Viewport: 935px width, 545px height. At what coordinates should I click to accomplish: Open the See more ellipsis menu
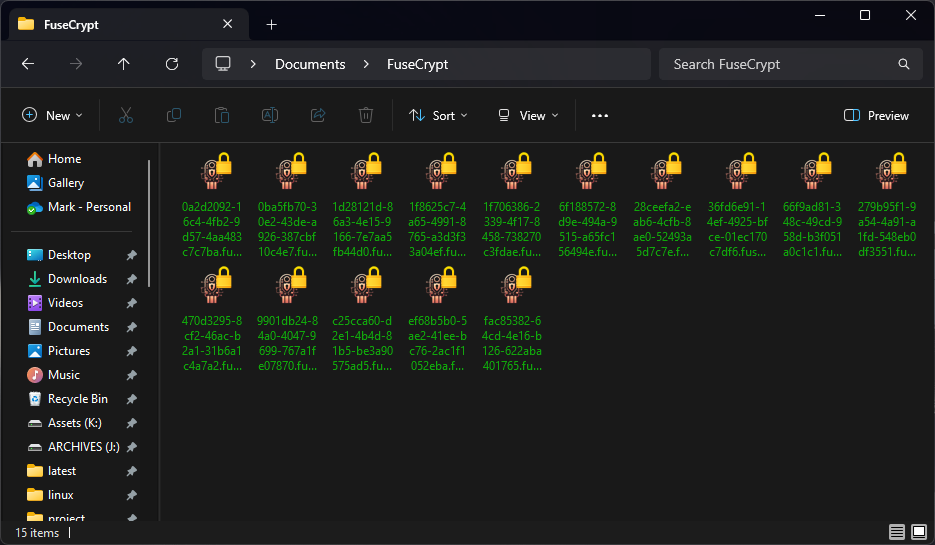click(x=600, y=116)
